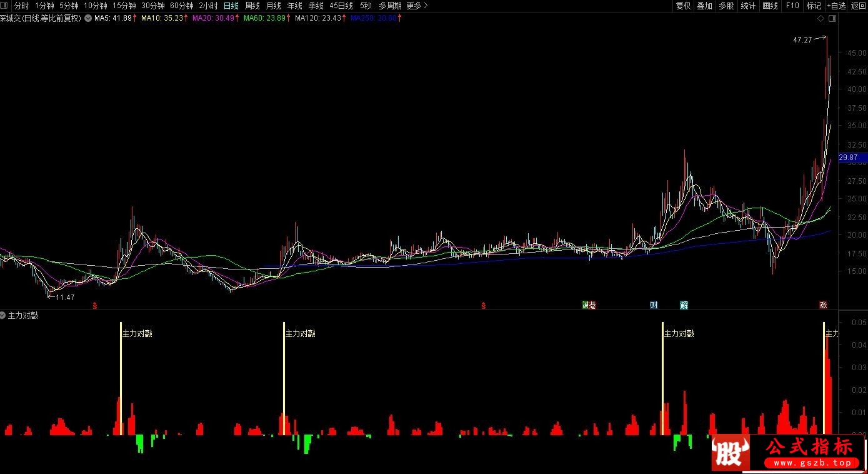Click the 财 financial event marker

[654, 305]
